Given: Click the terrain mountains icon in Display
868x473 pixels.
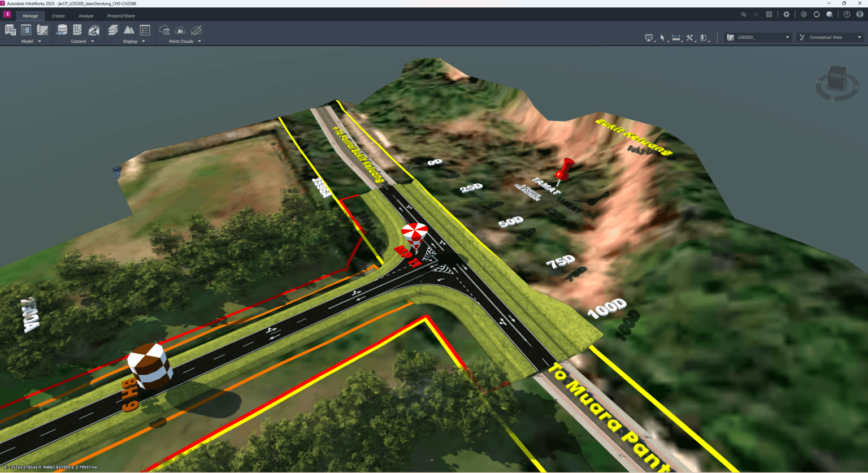Looking at the screenshot, I should [129, 30].
